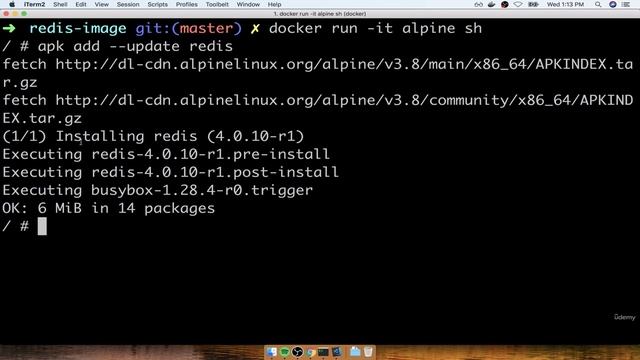Open Google Chrome from the Dock
The height and width of the screenshot is (360, 640).
(311, 351)
